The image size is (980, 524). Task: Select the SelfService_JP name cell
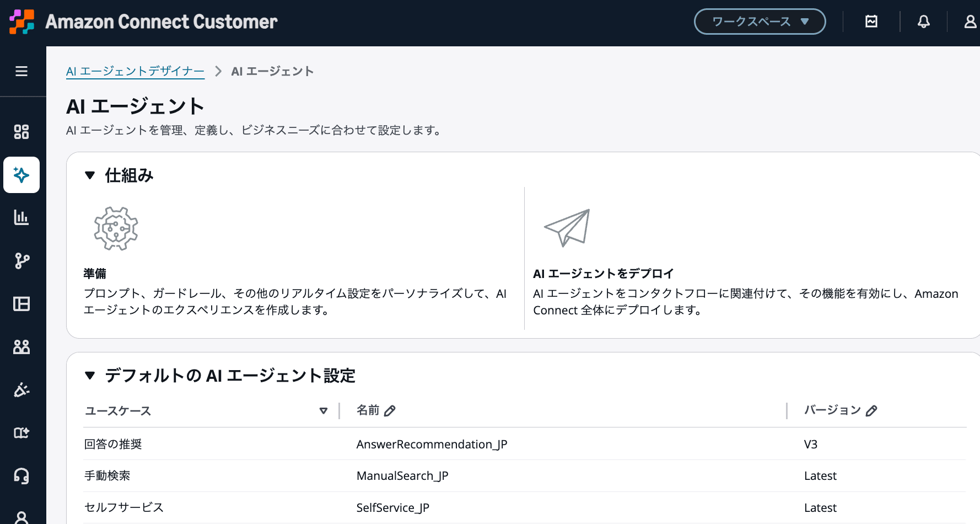[x=392, y=507]
